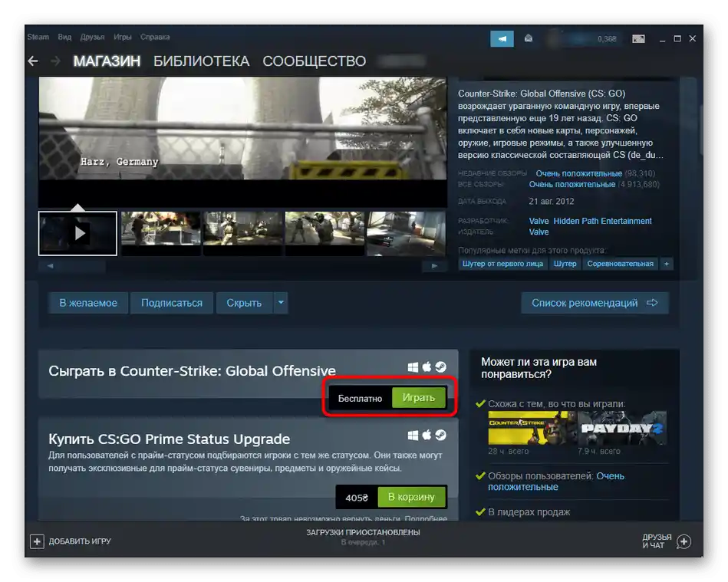Click the В желаемое button
Image resolution: width=728 pixels, height=582 pixels.
(88, 303)
